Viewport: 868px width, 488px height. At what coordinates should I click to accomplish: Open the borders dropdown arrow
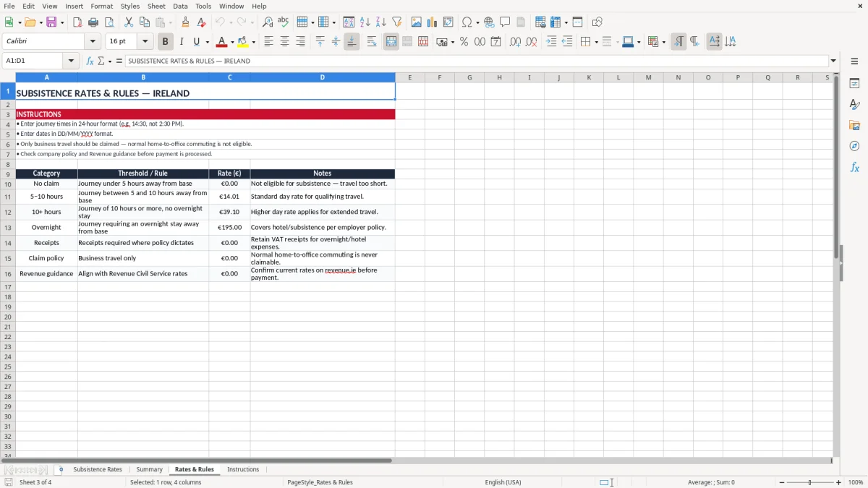[596, 42]
